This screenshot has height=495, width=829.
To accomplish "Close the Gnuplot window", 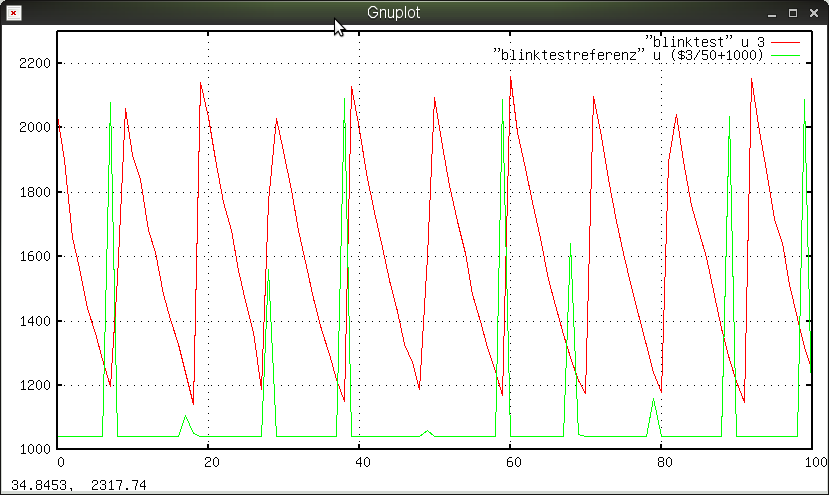I will 813,14.
